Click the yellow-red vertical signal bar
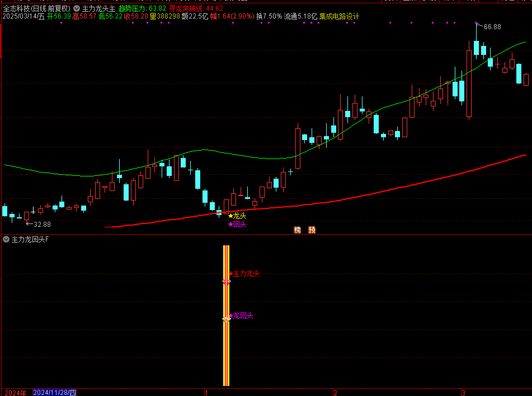This screenshot has height=396, width=532. (x=226, y=347)
